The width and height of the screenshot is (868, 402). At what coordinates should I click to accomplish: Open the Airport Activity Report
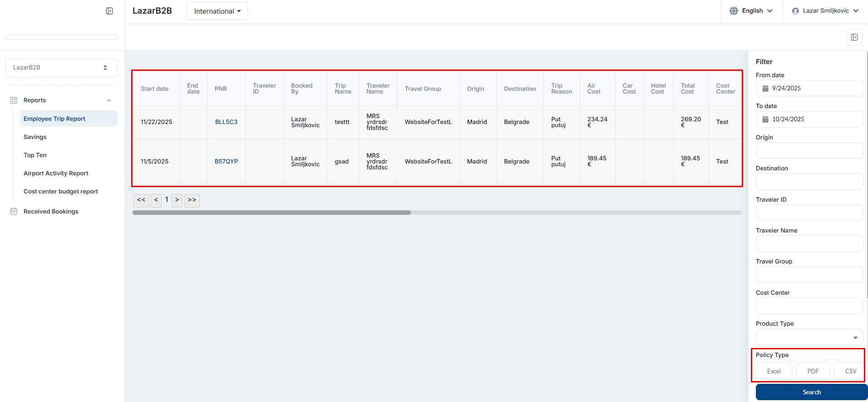pos(56,173)
